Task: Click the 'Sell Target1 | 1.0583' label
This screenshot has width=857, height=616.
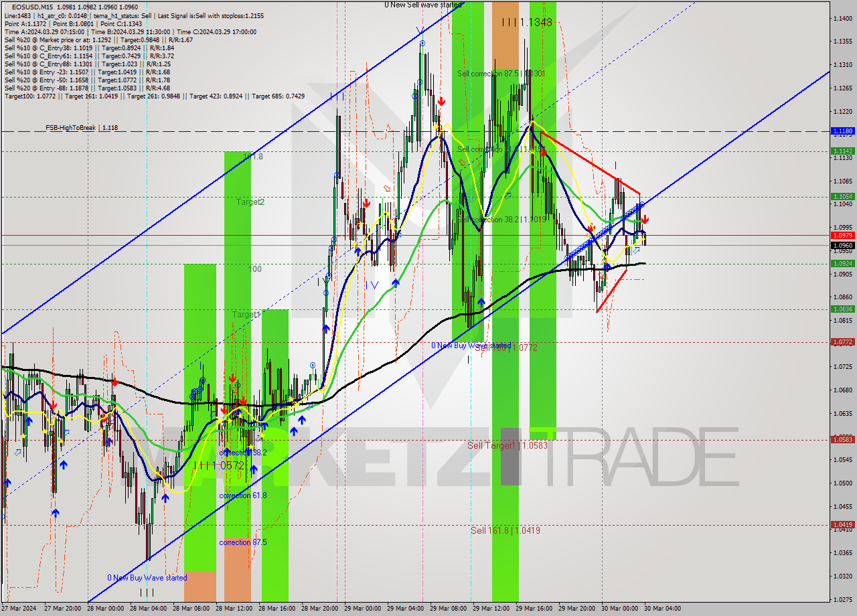Action: (x=508, y=445)
